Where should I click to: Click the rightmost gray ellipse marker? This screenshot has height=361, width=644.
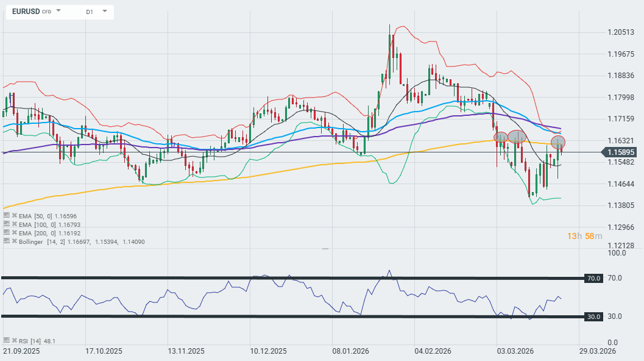point(558,143)
